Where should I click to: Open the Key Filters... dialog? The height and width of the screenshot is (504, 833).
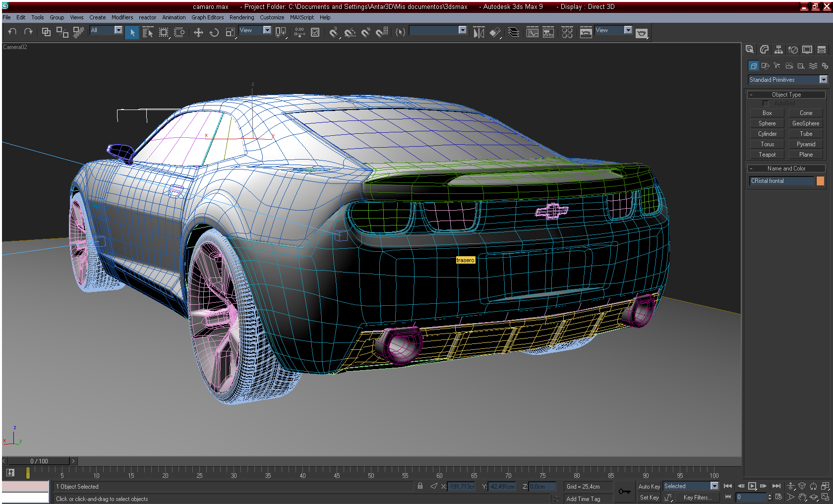coord(697,498)
